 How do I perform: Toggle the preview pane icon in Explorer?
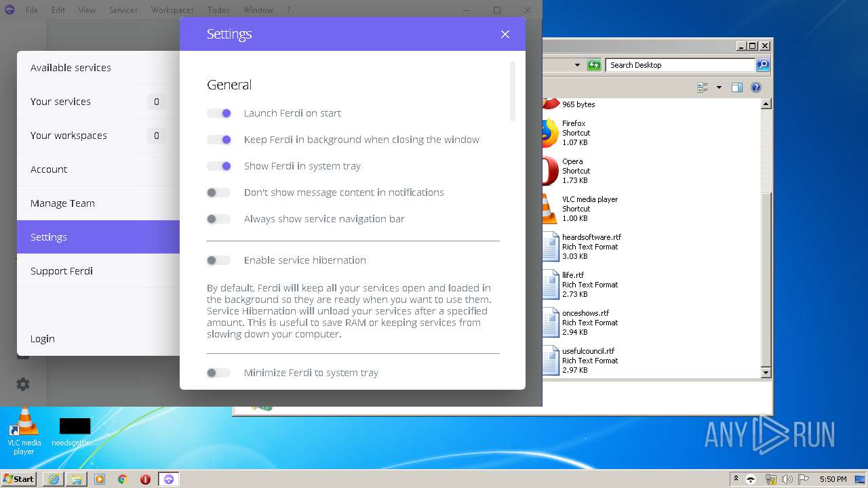pyautogui.click(x=737, y=87)
